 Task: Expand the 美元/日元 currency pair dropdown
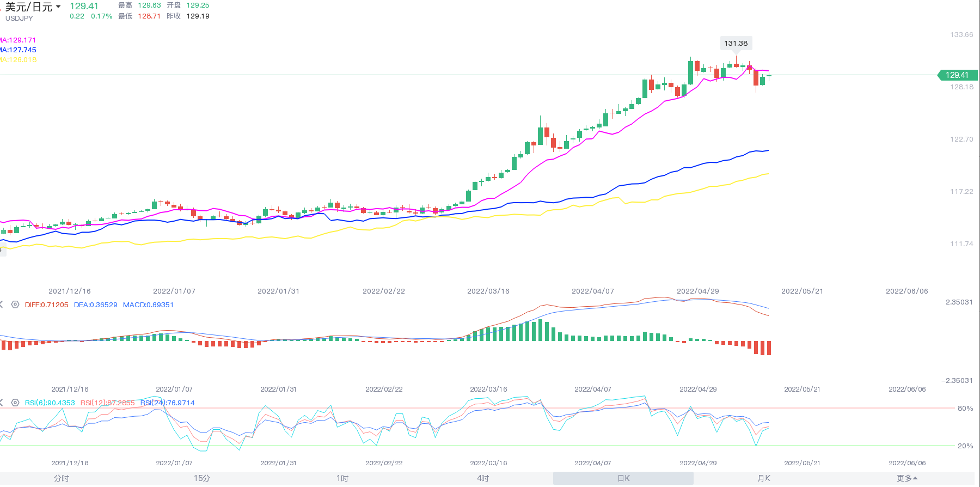(x=58, y=7)
